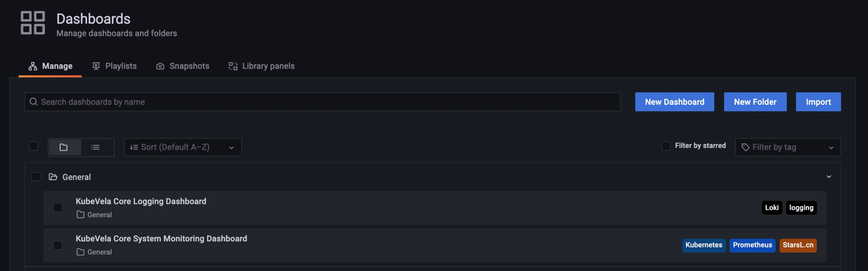Check the KubeVela Core Logging Dashboard checkbox

(58, 208)
